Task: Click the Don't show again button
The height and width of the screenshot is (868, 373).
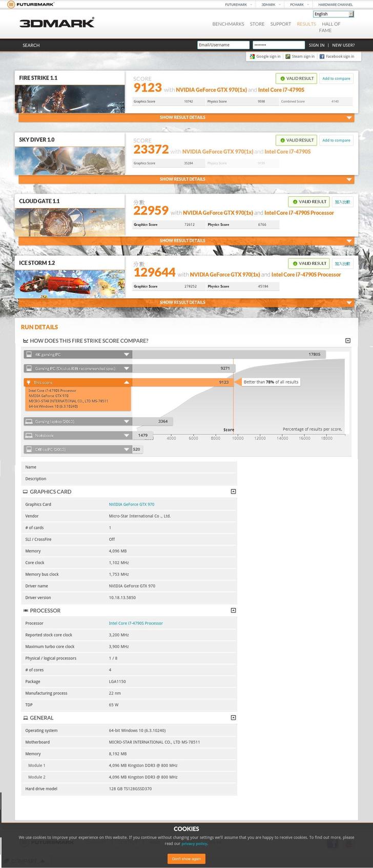Action: click(x=186, y=858)
